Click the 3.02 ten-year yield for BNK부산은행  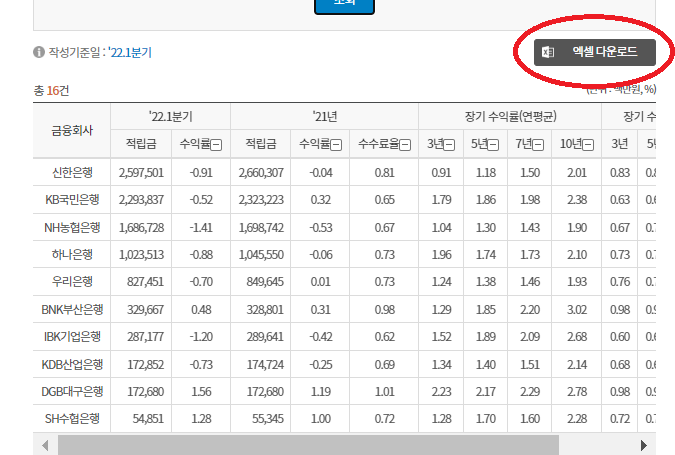pos(577,310)
